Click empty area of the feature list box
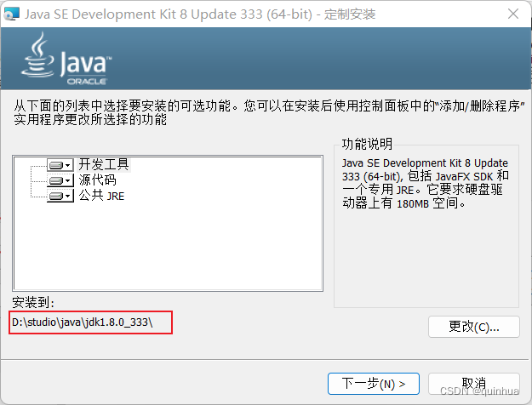The height and width of the screenshot is (405, 532). coord(168,248)
